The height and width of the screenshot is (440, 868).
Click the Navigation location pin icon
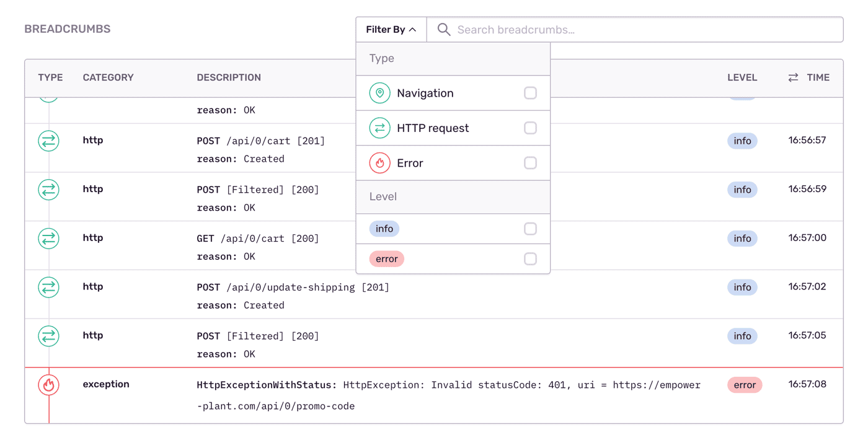[x=379, y=93]
